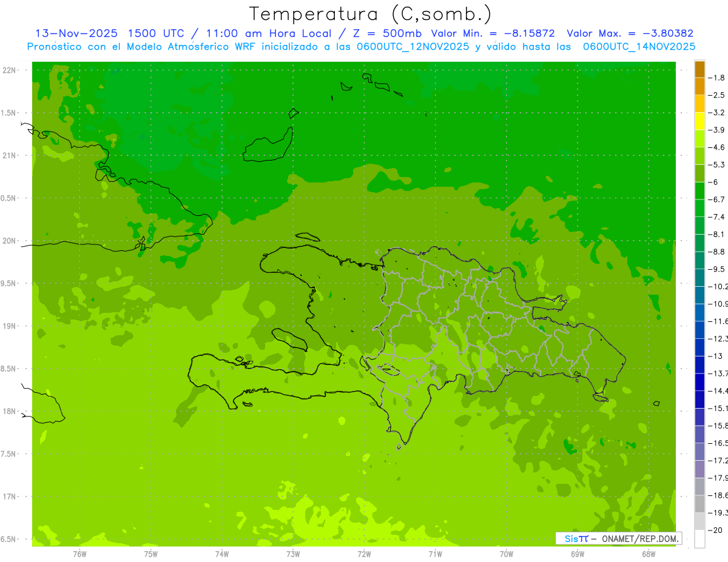Click the '-15.8' legend value
The width and height of the screenshot is (728, 562).
point(718,425)
